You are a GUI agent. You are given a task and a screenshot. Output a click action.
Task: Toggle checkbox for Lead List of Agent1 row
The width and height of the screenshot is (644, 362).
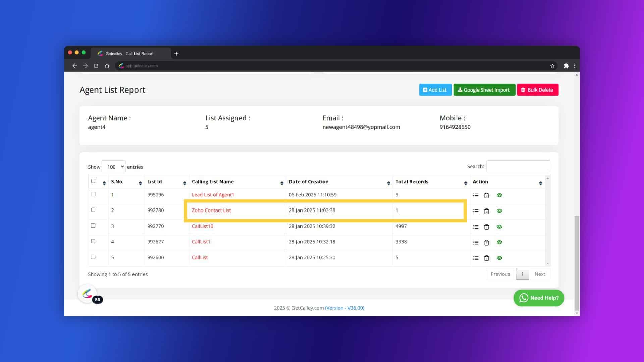[93, 194]
